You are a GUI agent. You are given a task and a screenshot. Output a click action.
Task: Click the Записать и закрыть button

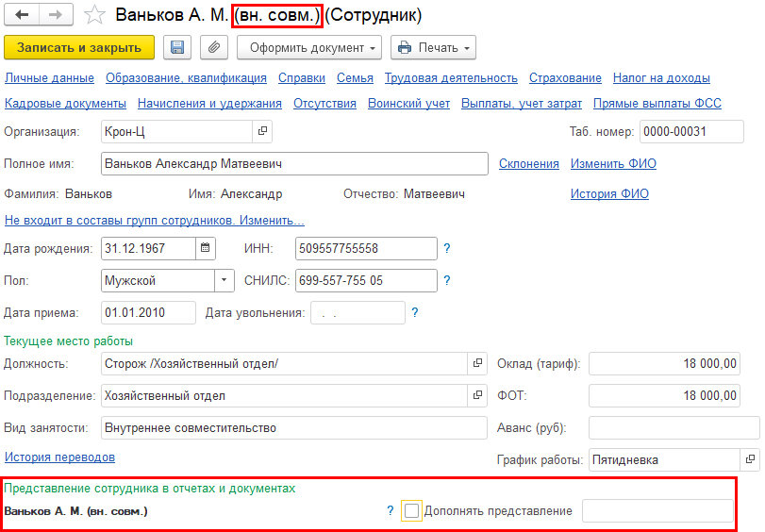(x=79, y=47)
